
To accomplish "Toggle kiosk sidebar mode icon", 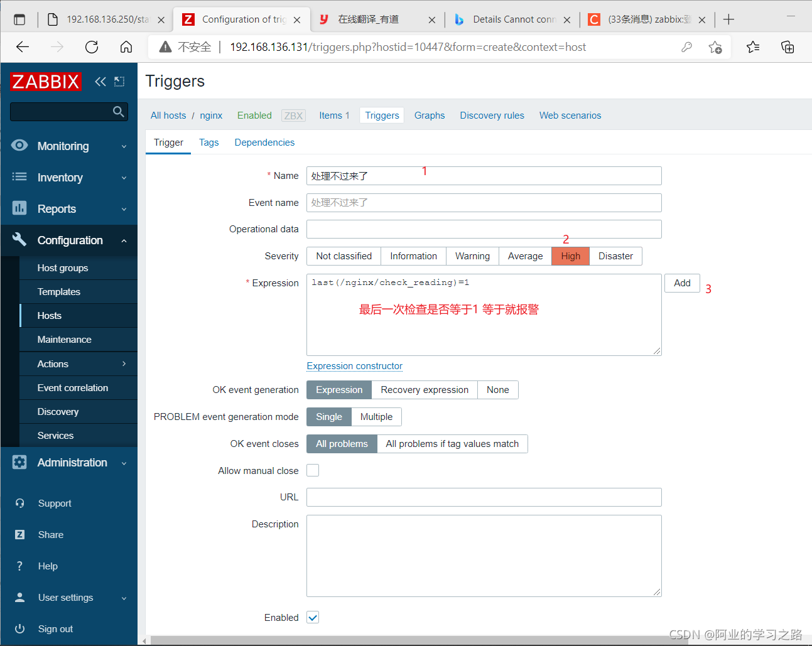I will click(x=119, y=82).
